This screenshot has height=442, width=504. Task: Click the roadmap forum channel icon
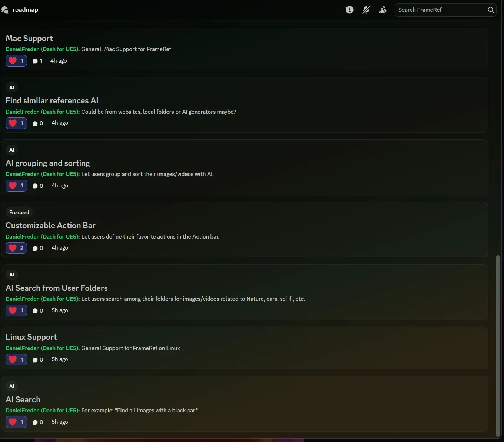tap(5, 10)
